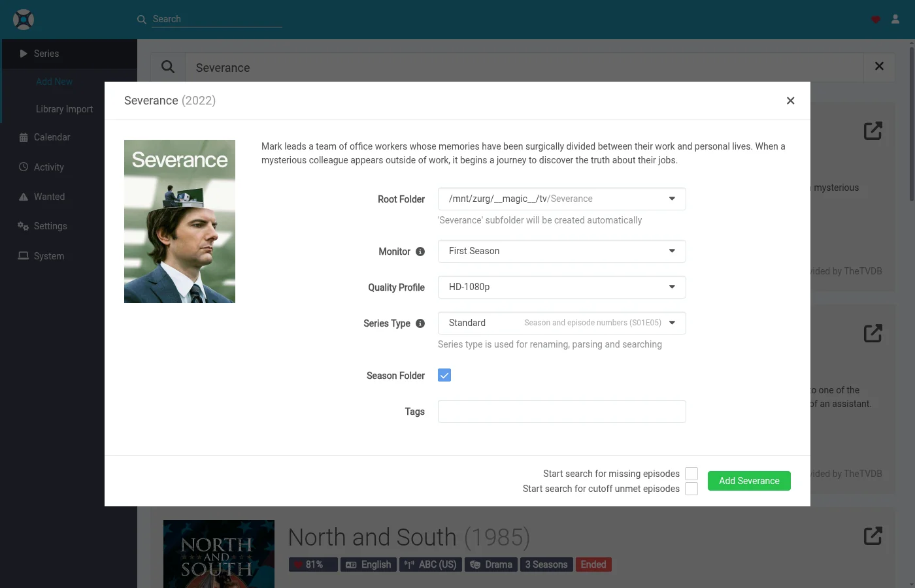Click the Sonarr logo icon
The width and height of the screenshot is (915, 588).
(24, 20)
